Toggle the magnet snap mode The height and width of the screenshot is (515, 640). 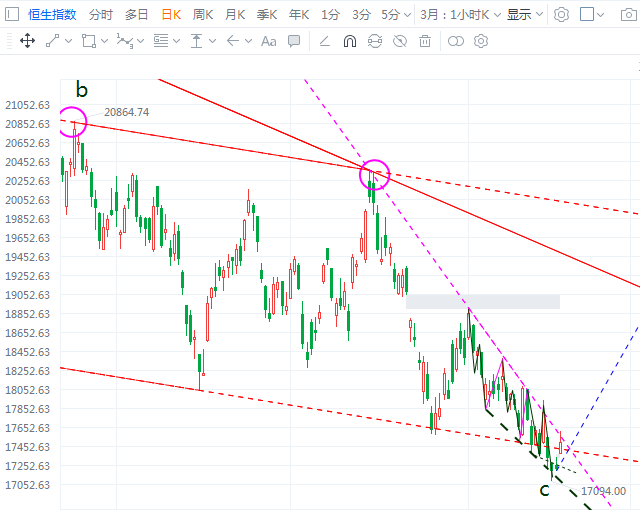click(x=350, y=41)
